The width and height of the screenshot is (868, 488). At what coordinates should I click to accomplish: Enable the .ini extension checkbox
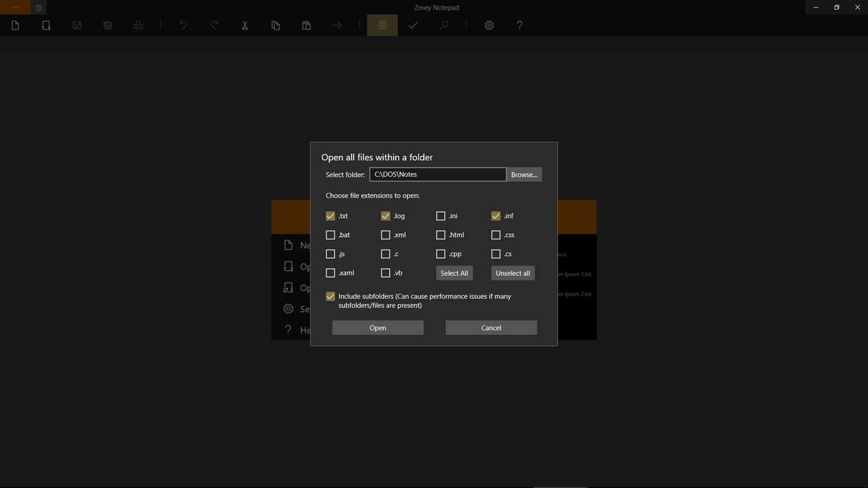[441, 216]
